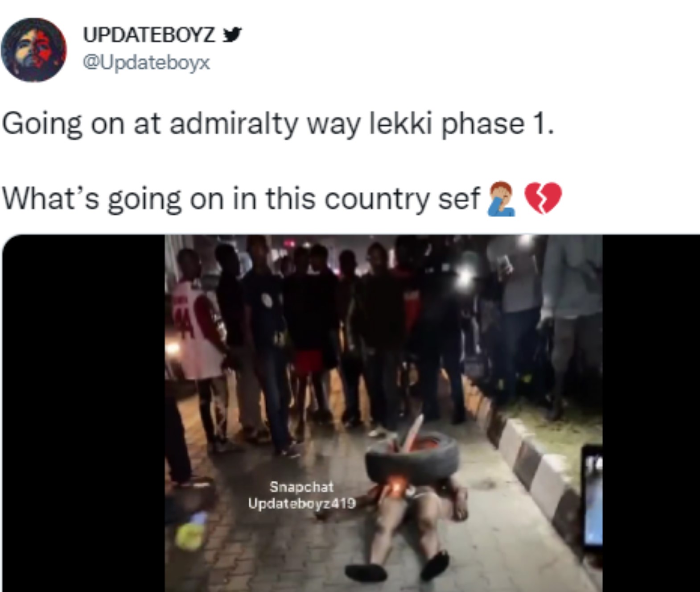
Task: Play the embedded tweet video
Action: point(383,413)
